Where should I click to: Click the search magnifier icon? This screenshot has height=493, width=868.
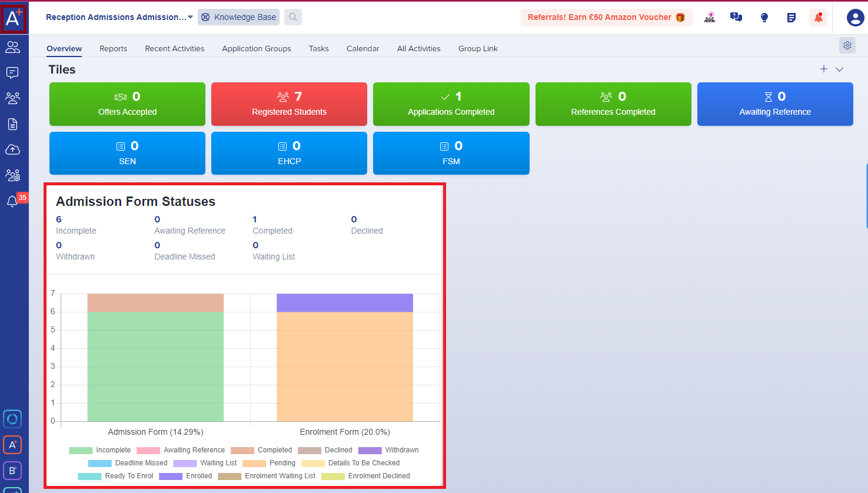[x=293, y=17]
